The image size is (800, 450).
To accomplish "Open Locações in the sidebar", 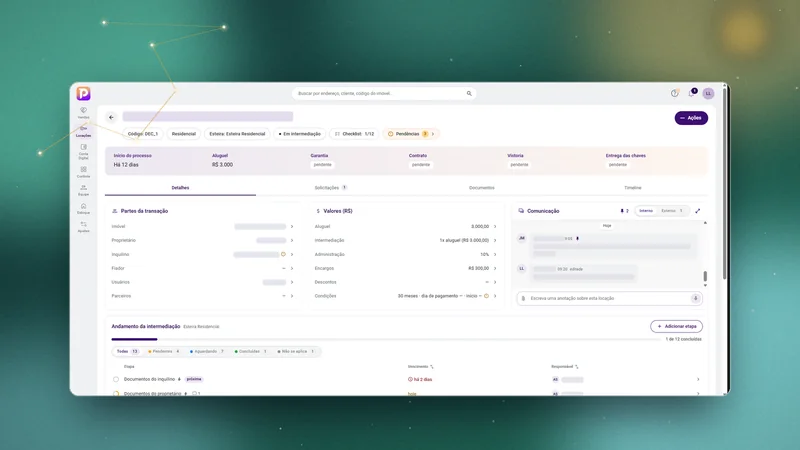I will tap(83, 132).
